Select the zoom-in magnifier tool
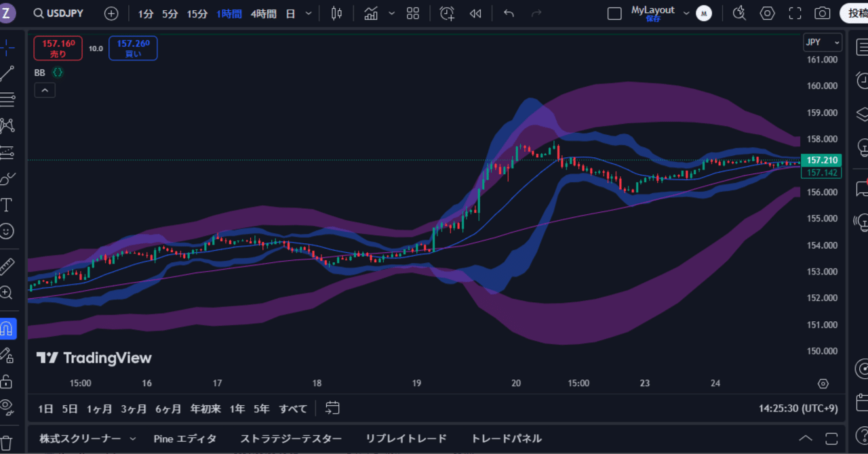The image size is (868, 454). click(x=7, y=293)
